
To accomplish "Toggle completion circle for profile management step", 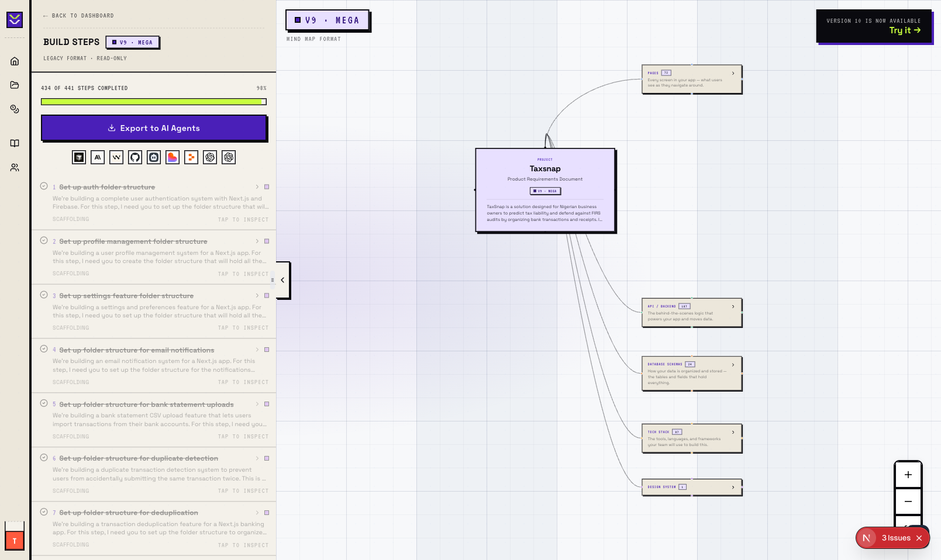I will tap(44, 240).
